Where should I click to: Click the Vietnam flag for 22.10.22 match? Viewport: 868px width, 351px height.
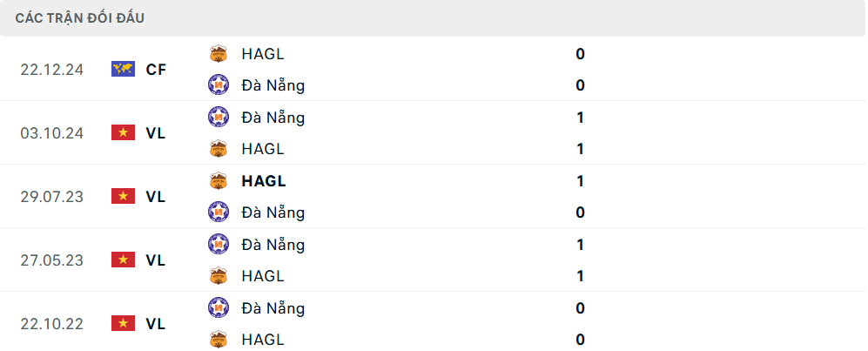click(123, 323)
